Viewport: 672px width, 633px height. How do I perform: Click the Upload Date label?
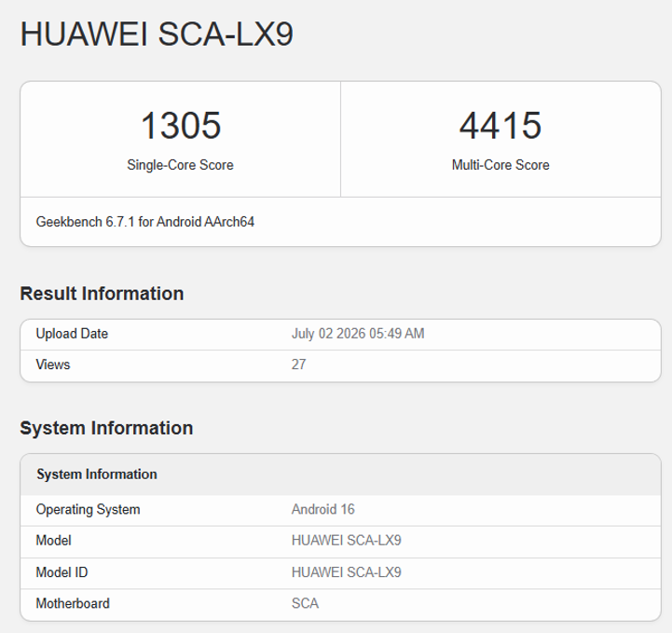click(x=72, y=334)
